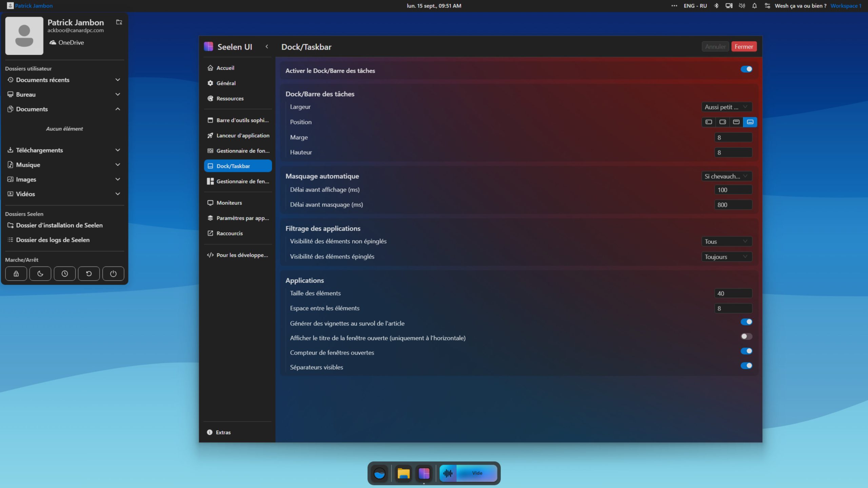The height and width of the screenshot is (488, 868).
Task: Expand Documents récents folder
Action: (x=64, y=80)
